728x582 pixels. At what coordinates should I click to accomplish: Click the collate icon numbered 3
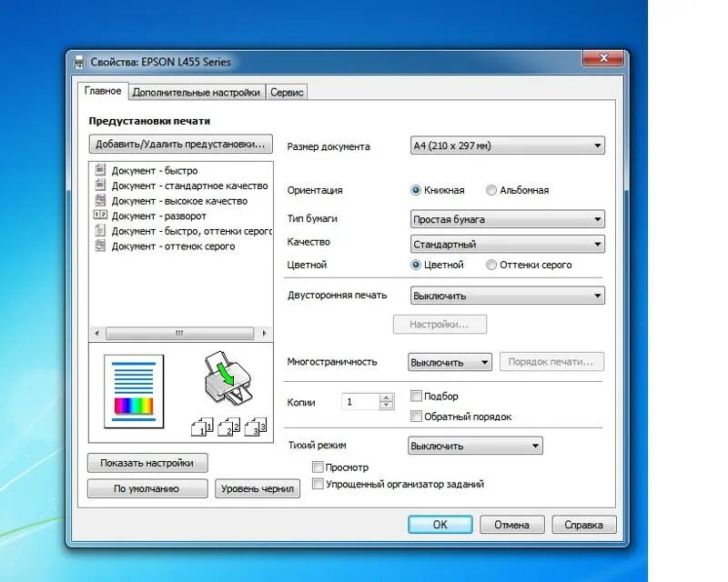tap(256, 426)
